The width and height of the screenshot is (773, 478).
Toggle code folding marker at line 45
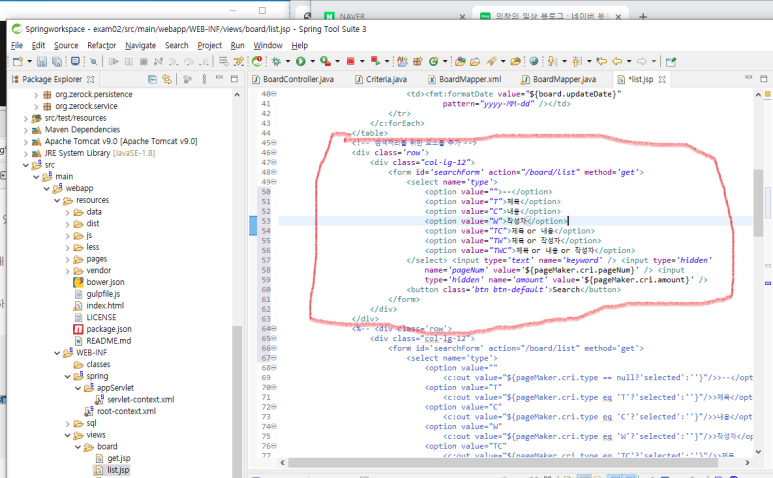coord(274,143)
